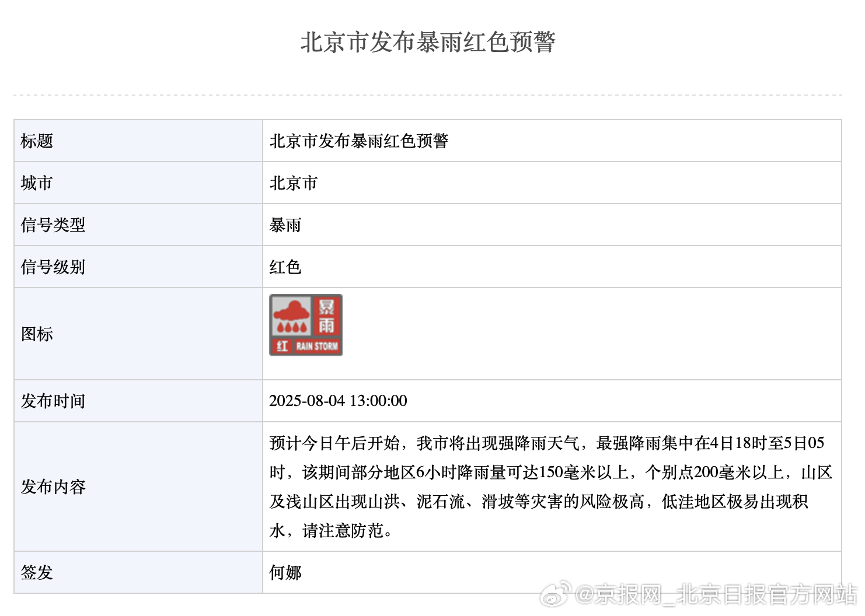The image size is (865, 616).
Task: Click the timestamp 2025-08-04 13:00:00
Action: pos(338,401)
